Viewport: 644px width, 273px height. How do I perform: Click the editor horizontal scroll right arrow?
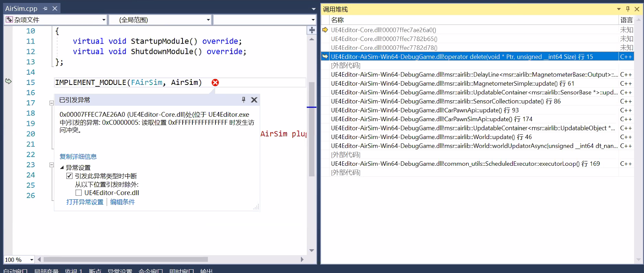(302, 259)
